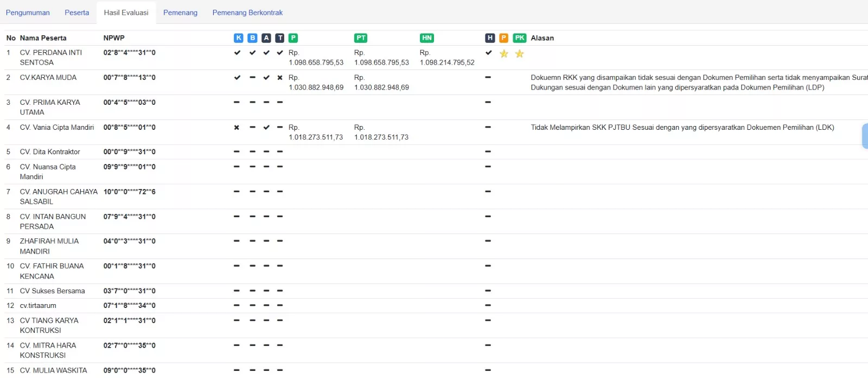Click first star icon for CV. Perdana Inti Sentosa

click(x=504, y=54)
